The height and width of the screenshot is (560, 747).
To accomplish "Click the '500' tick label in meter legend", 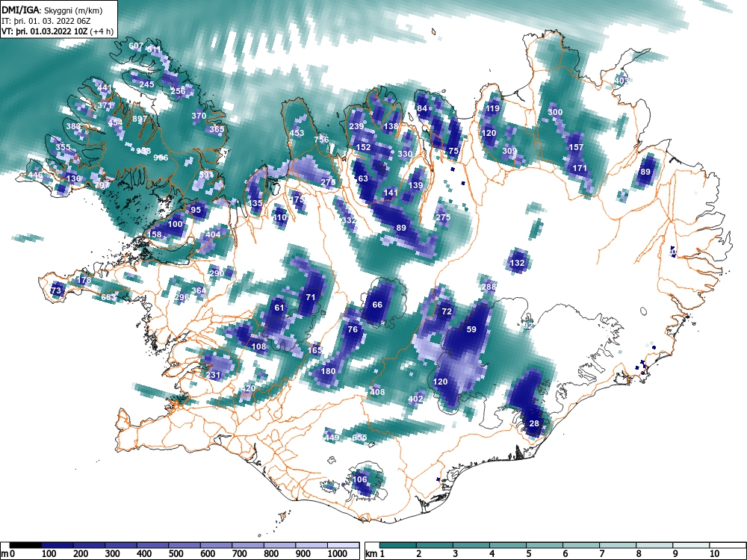I will 176,554.
